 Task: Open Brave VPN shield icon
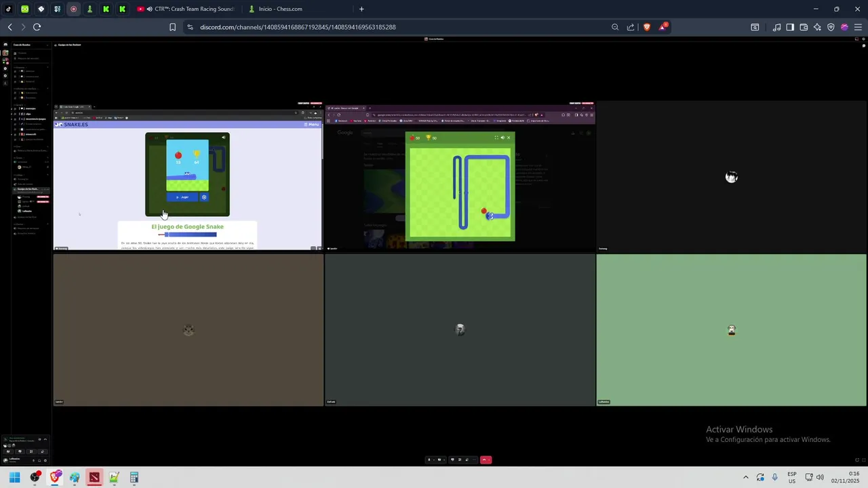[831, 27]
